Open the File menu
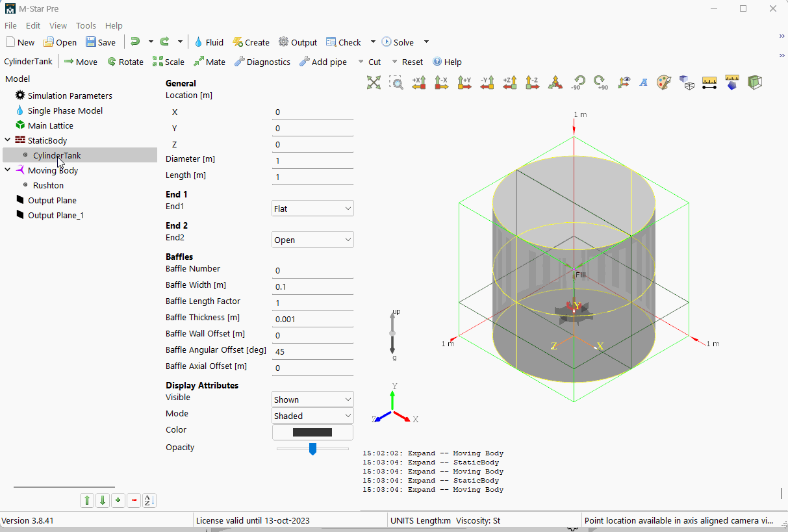Viewport: 788px width, 532px height. pos(10,25)
